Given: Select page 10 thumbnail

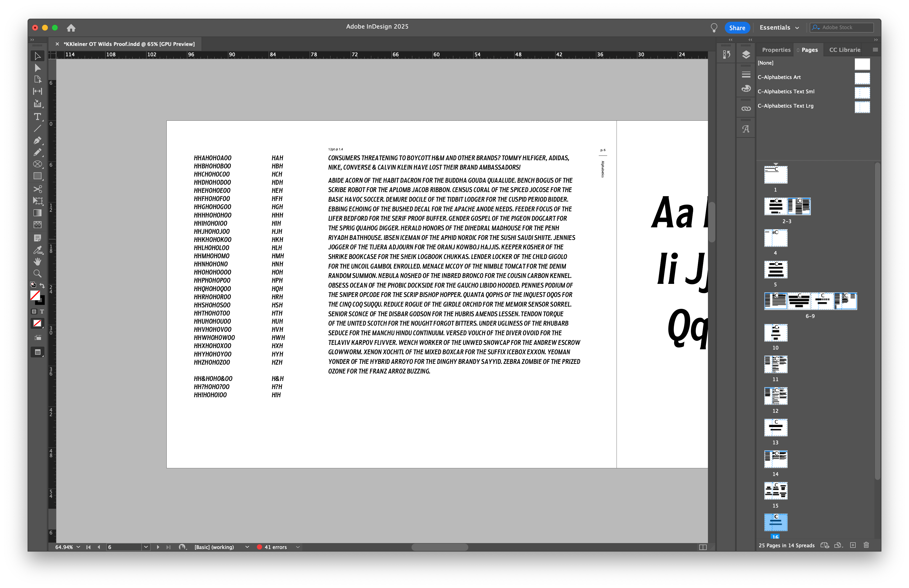Looking at the screenshot, I should [x=775, y=333].
